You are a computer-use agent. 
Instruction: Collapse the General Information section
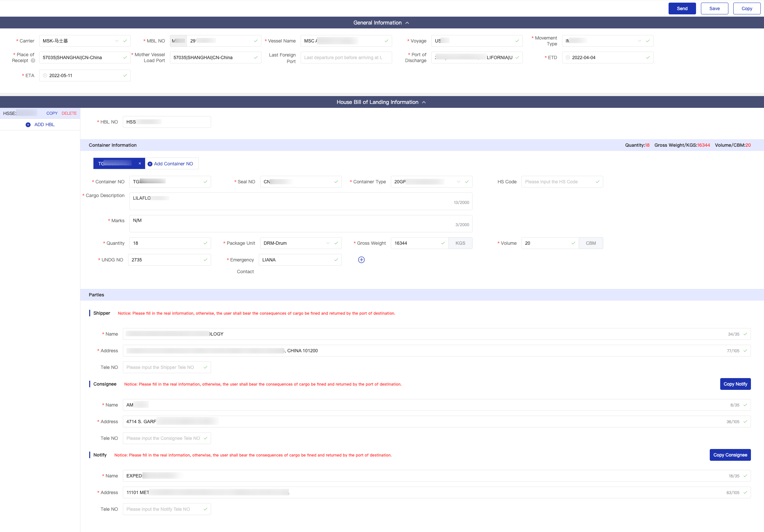[x=407, y=23]
